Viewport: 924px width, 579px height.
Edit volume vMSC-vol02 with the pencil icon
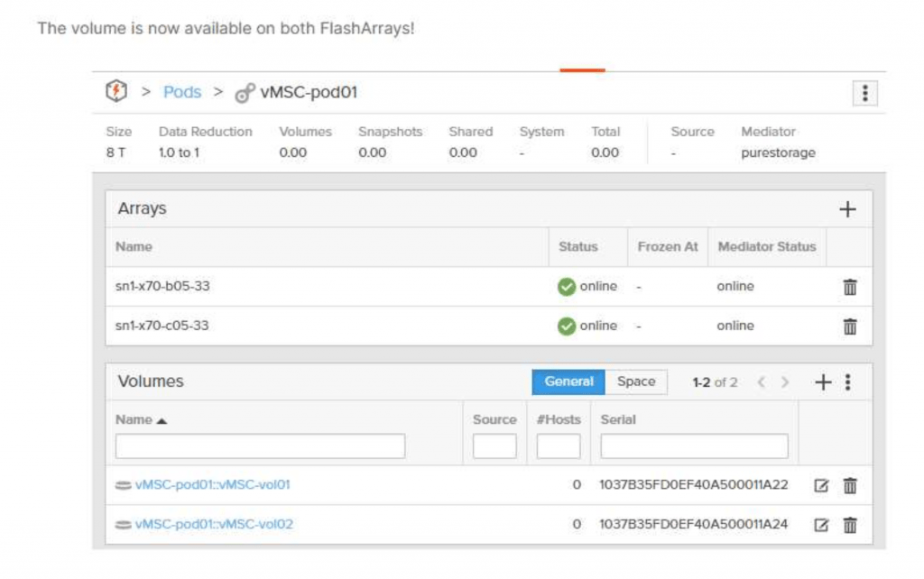click(x=821, y=525)
